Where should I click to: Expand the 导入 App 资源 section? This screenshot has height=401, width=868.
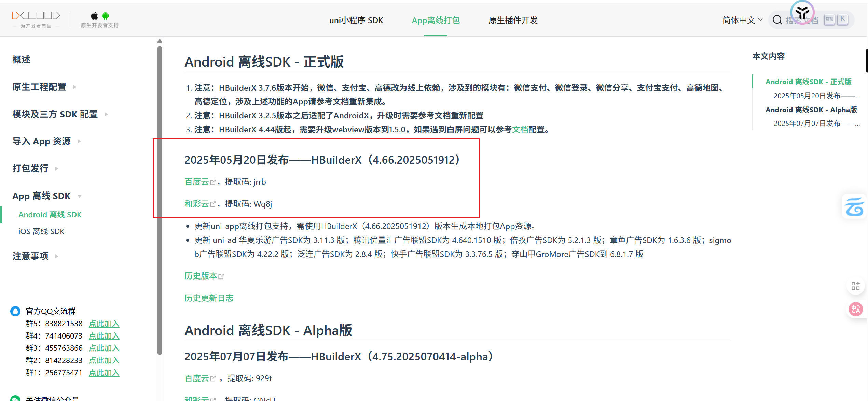pos(46,141)
